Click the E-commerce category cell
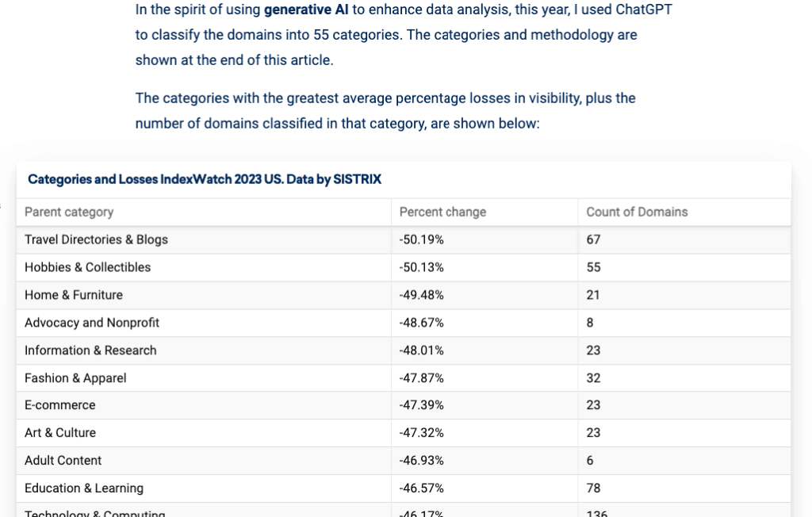The width and height of the screenshot is (812, 517). (x=60, y=405)
